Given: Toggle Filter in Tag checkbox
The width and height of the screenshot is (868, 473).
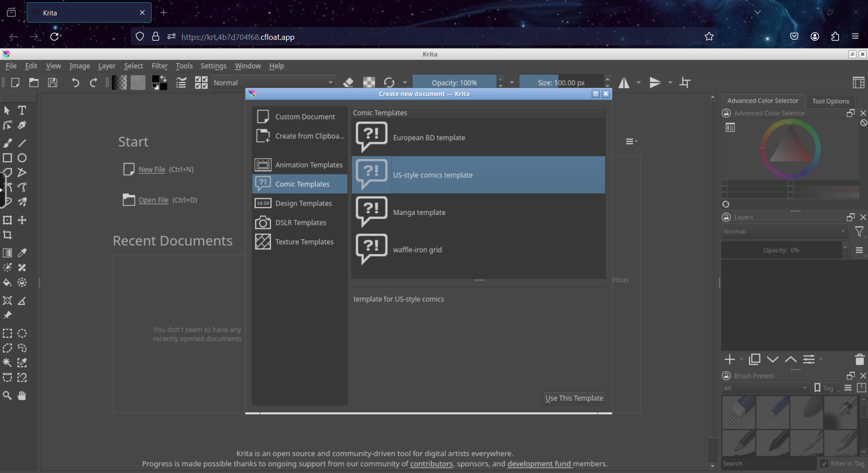Looking at the screenshot, I should 824,463.
